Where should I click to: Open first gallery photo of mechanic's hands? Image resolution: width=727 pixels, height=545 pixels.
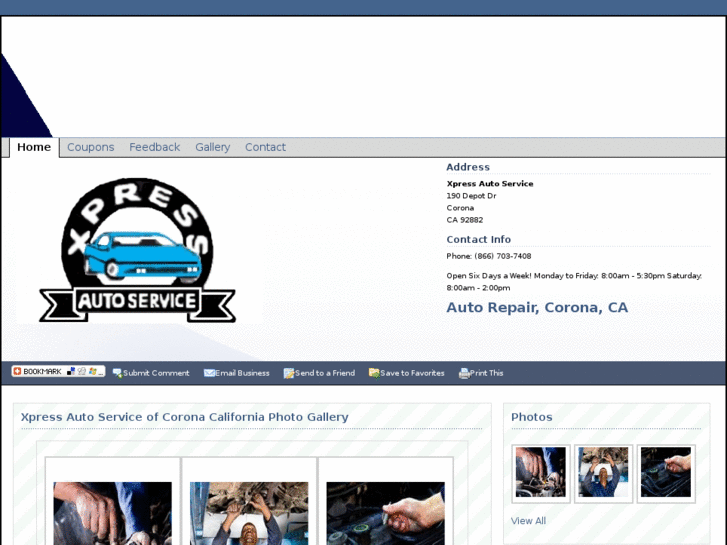point(112,513)
